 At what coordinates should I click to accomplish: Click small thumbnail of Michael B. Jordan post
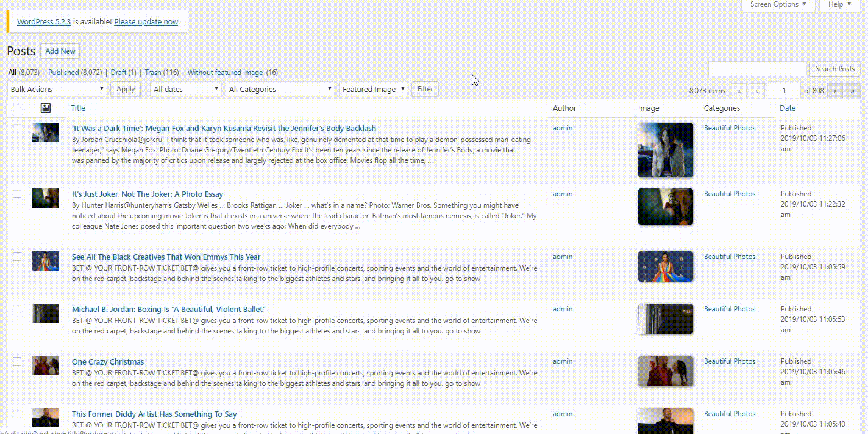pyautogui.click(x=45, y=313)
